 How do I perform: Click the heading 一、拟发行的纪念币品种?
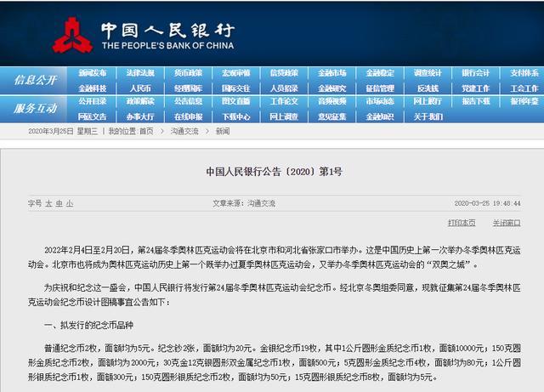pos(88,326)
